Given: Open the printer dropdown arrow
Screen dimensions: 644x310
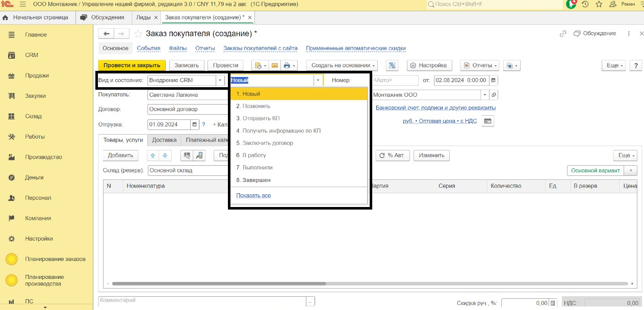Looking at the screenshot, I should (x=294, y=66).
